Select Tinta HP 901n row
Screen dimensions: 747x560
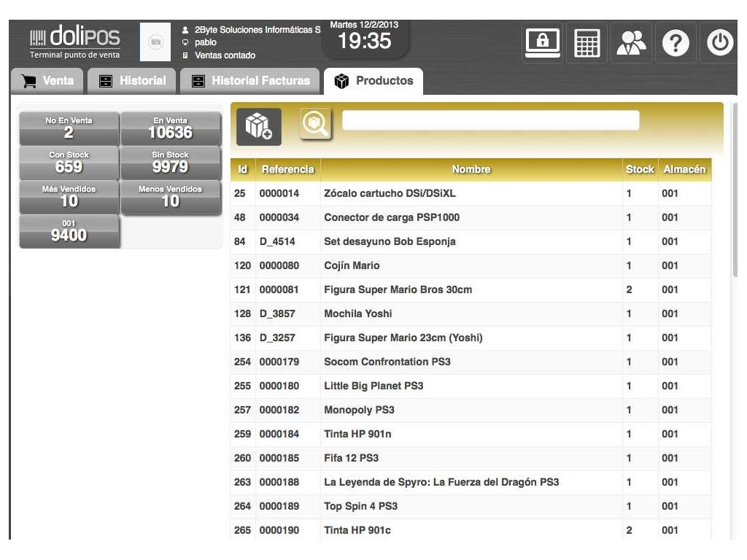(471, 434)
